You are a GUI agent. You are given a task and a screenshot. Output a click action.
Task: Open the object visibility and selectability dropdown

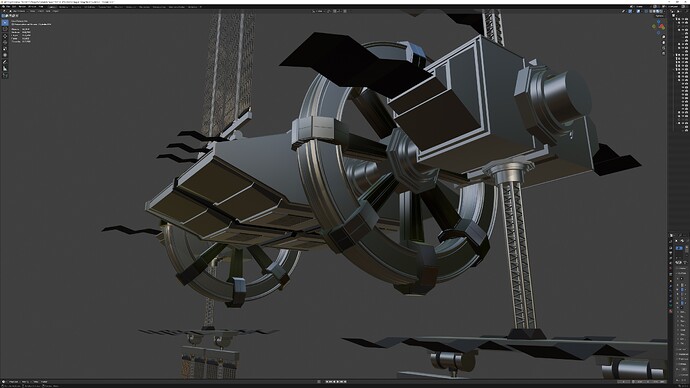tap(623, 11)
